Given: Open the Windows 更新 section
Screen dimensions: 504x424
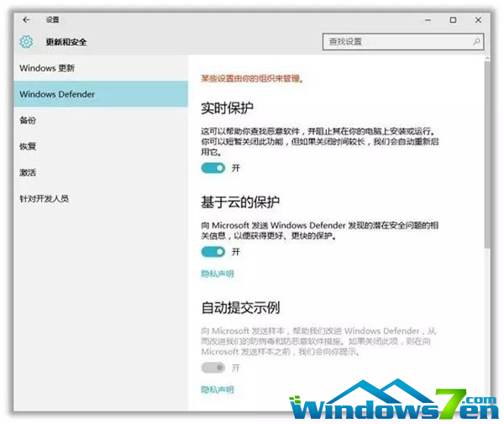Looking at the screenshot, I should coord(101,68).
